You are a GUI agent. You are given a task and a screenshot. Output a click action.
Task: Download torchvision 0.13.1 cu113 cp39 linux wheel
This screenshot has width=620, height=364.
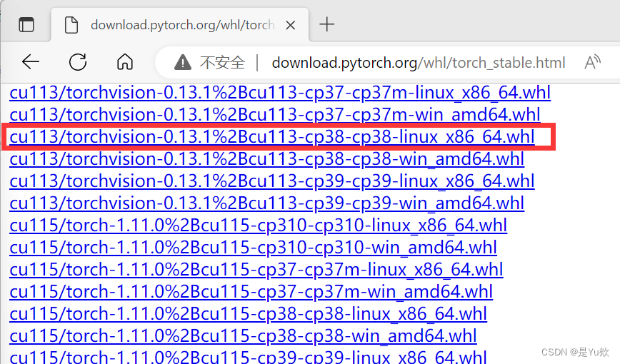click(272, 181)
